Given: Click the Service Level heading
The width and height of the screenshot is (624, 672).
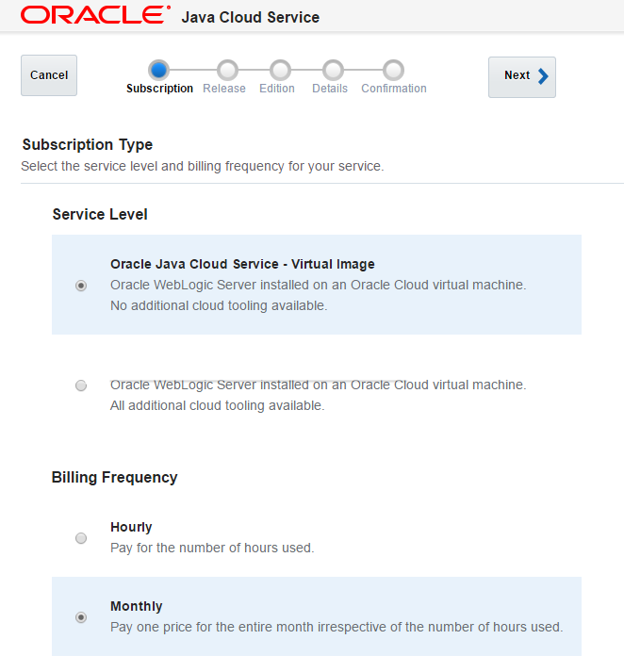Looking at the screenshot, I should pyautogui.click(x=100, y=214).
